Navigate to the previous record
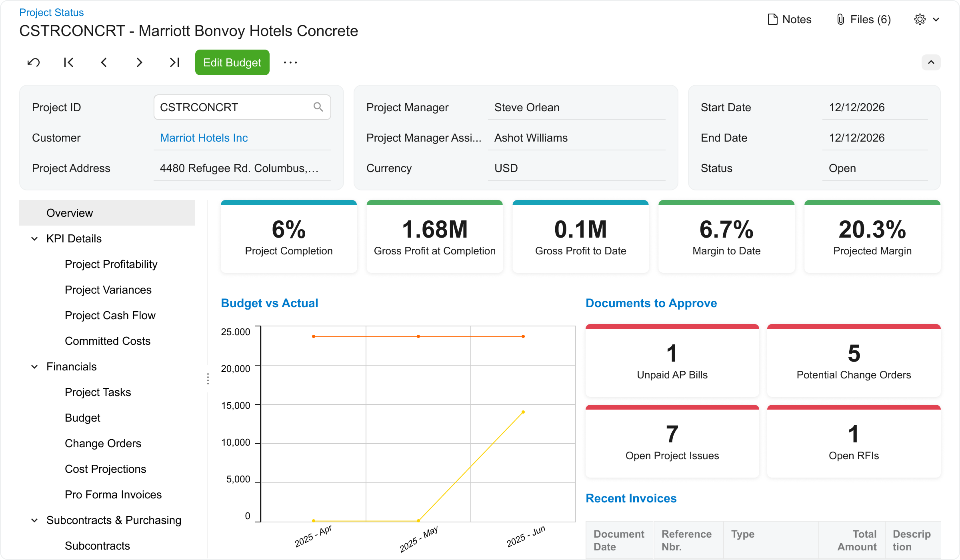The width and height of the screenshot is (960, 560). point(104,62)
